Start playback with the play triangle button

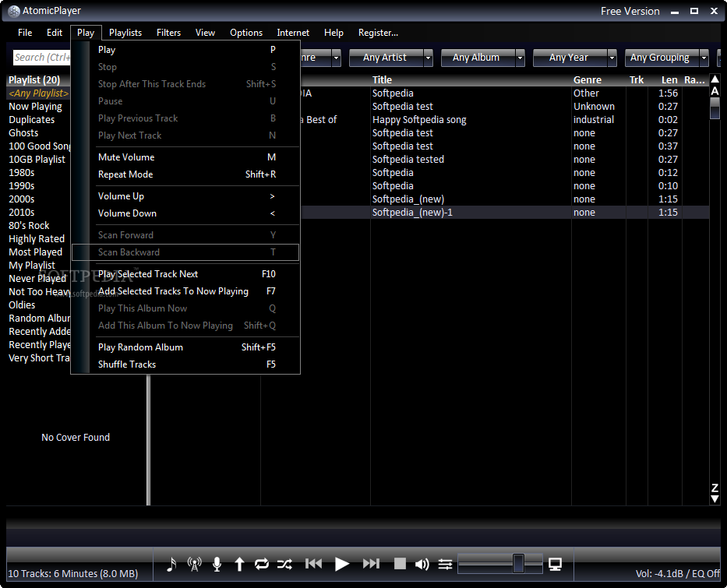point(342,564)
